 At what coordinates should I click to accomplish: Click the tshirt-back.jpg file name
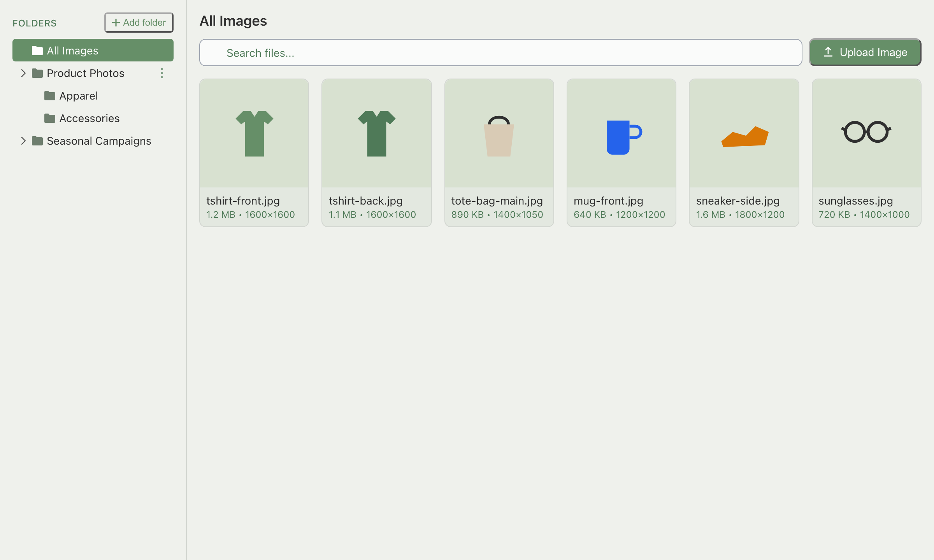click(x=365, y=201)
